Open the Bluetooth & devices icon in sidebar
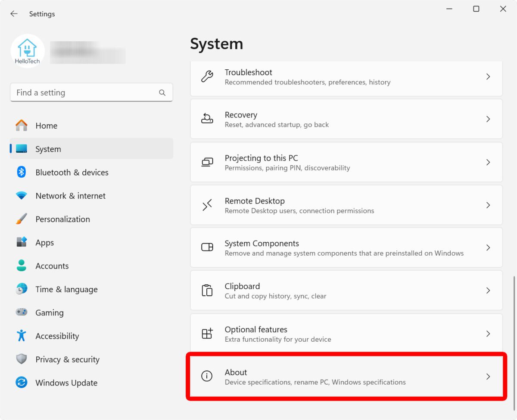Viewport: 517px width, 420px height. click(21, 172)
